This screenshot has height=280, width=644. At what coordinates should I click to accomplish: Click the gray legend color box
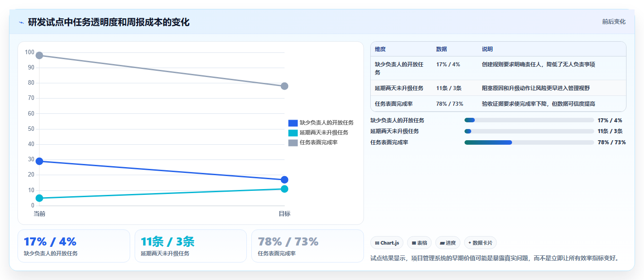[x=293, y=142]
